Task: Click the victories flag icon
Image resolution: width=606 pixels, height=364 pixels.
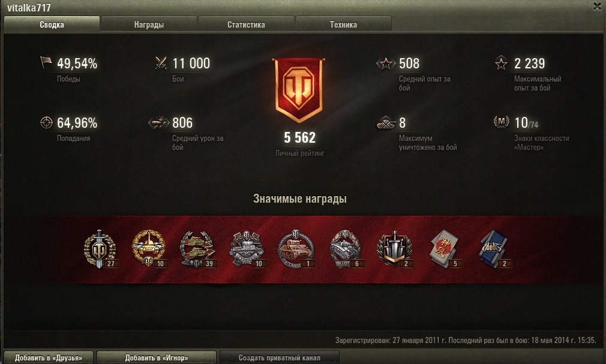Action: (x=46, y=62)
